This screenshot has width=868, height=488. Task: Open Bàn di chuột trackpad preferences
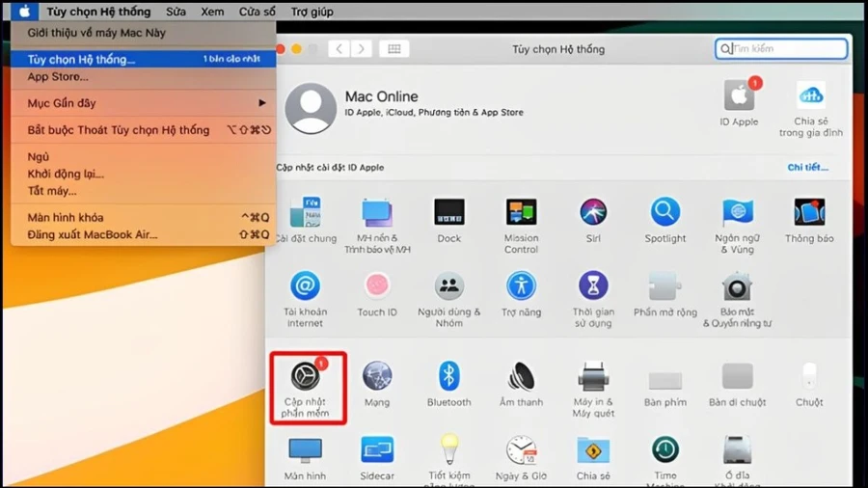click(738, 384)
